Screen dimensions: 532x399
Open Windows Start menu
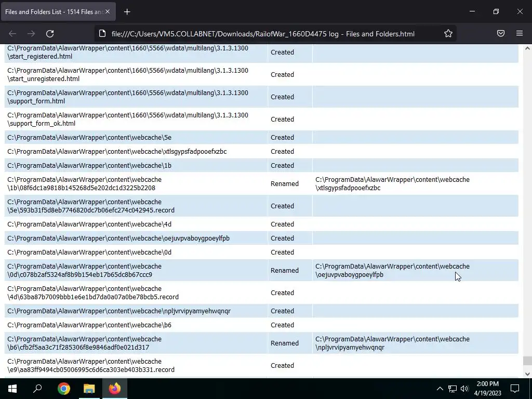[x=12, y=389]
